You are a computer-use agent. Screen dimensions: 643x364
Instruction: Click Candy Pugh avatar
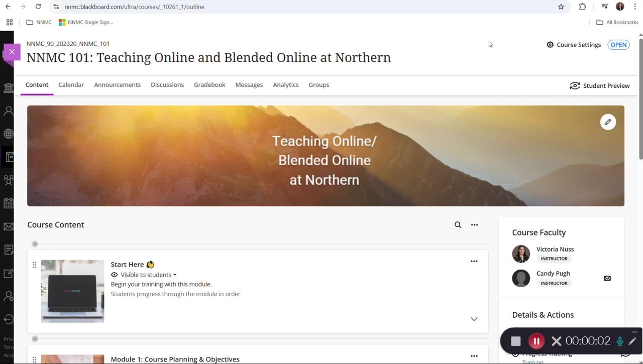point(521,278)
